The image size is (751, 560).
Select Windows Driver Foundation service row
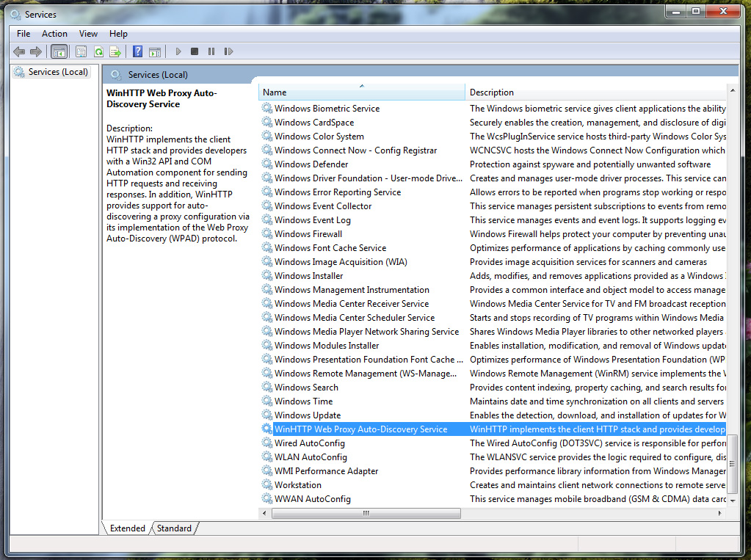click(493, 178)
